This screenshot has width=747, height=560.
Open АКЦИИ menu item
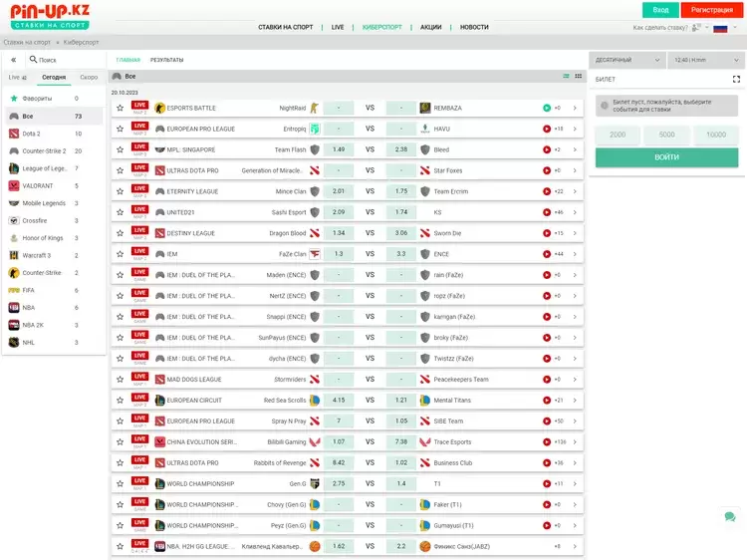(x=430, y=27)
